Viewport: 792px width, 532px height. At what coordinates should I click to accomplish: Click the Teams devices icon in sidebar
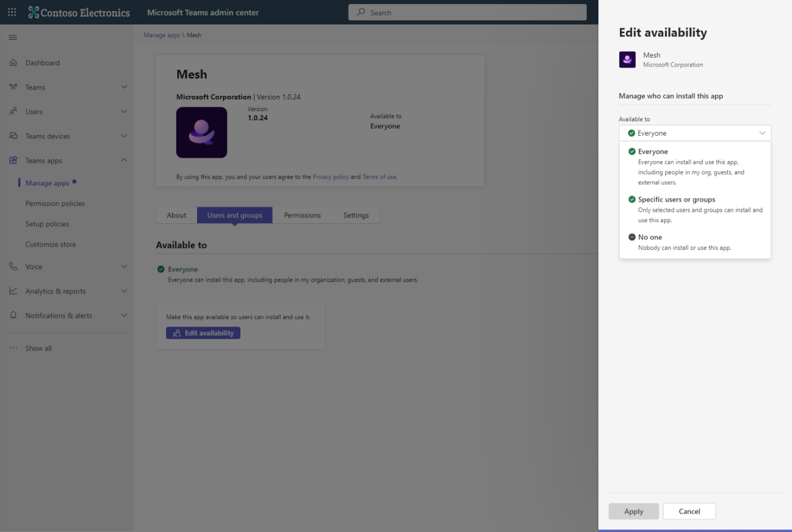(x=13, y=136)
